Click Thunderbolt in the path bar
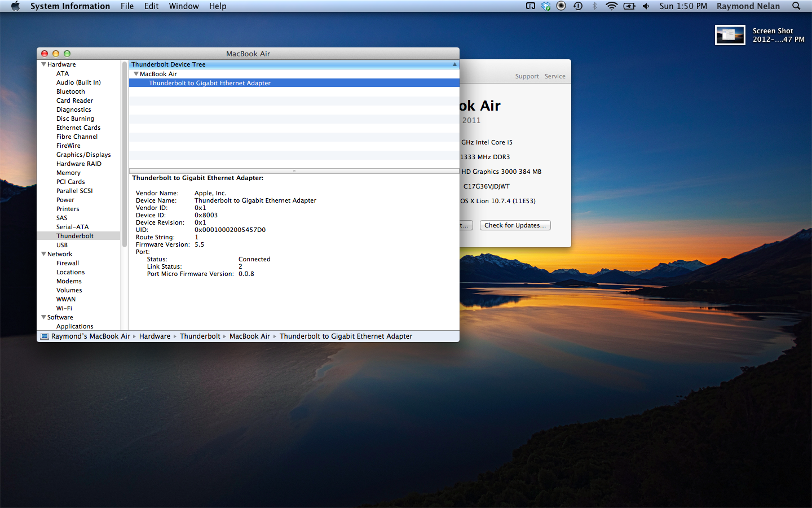This screenshot has width=812, height=508. coord(200,336)
